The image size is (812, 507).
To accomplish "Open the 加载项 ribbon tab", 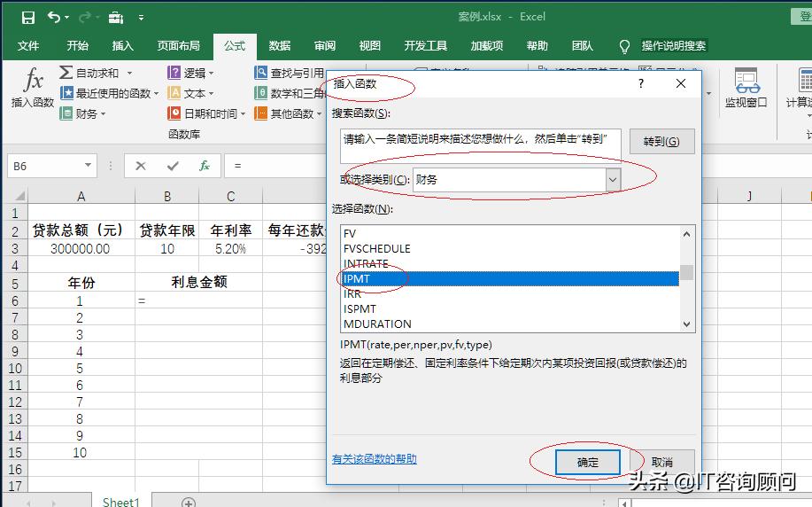I will tap(487, 45).
